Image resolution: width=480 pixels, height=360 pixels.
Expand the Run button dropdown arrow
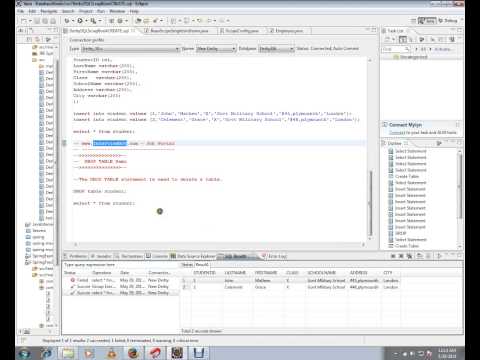pos(86,21)
